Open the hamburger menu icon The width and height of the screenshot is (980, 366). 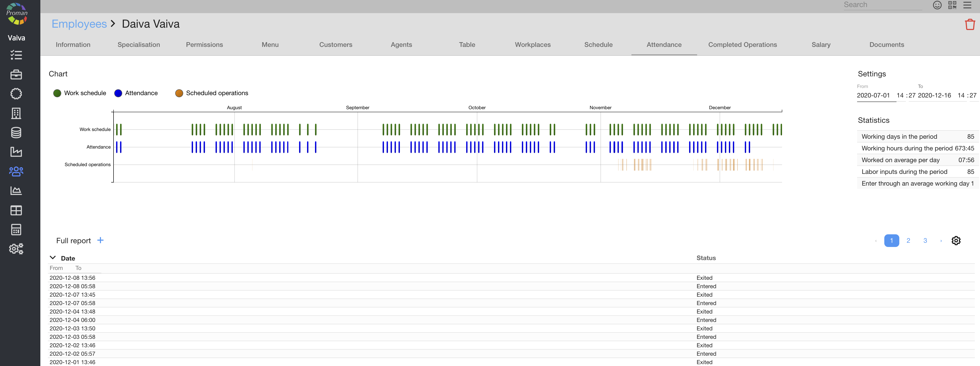coord(967,5)
